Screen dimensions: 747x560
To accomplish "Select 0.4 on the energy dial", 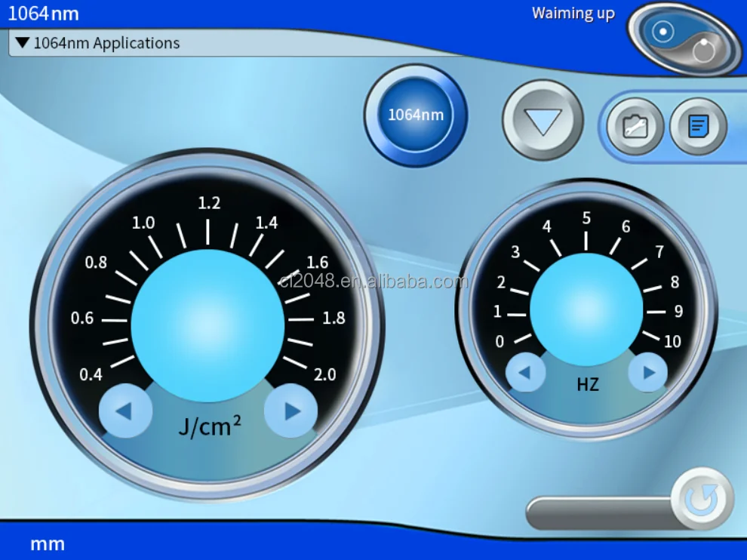I will [91, 374].
